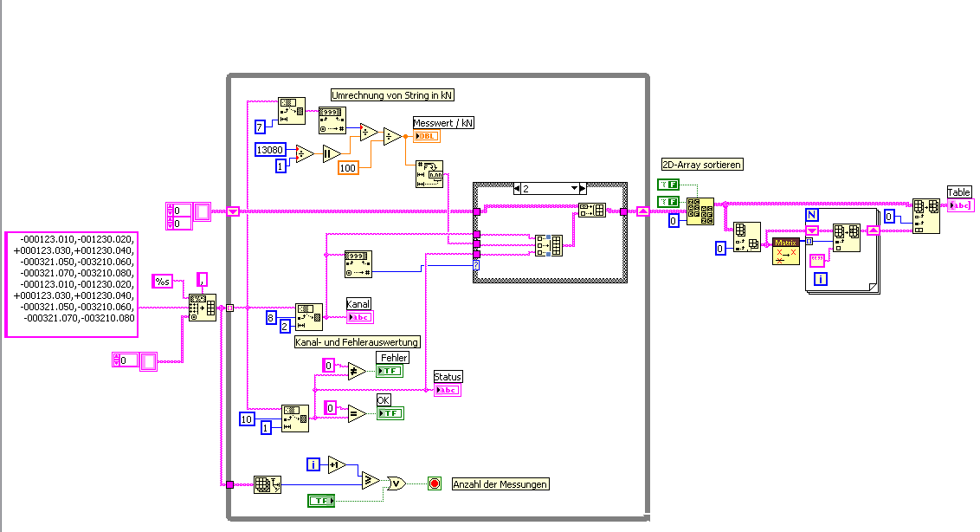Open the case selector dropdown showing 2

tap(550, 188)
